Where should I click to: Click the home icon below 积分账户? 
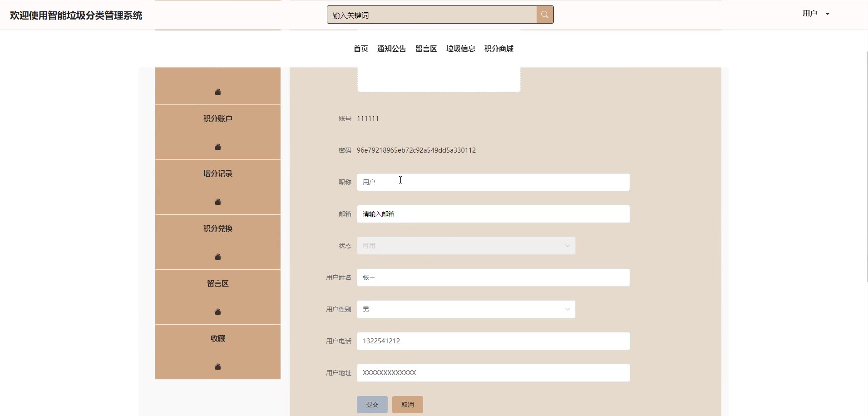[218, 147]
